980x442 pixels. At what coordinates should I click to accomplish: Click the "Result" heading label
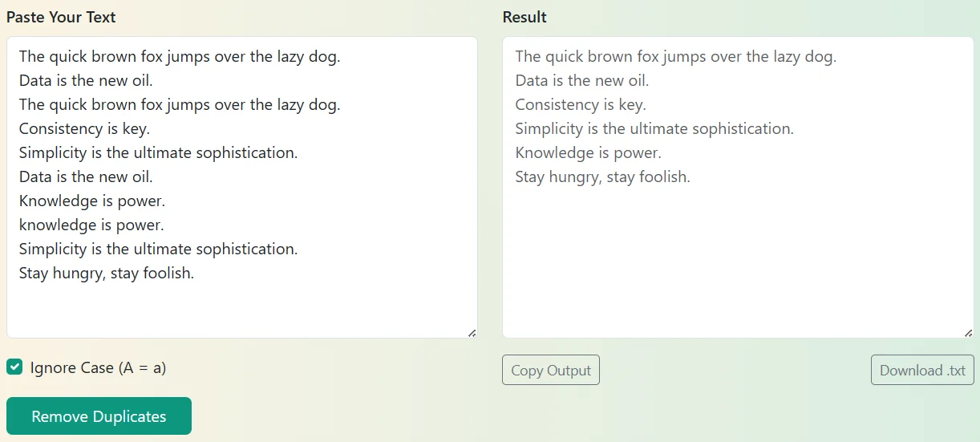[x=524, y=17]
